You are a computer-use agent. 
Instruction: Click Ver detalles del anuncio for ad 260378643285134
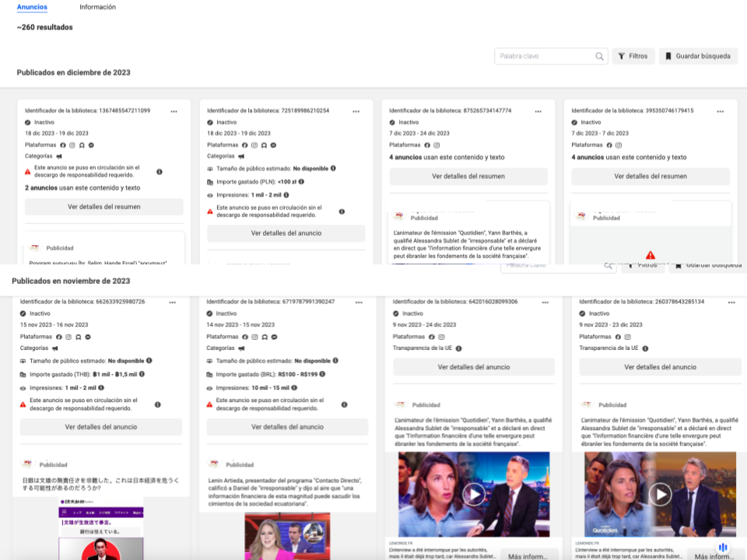point(660,367)
